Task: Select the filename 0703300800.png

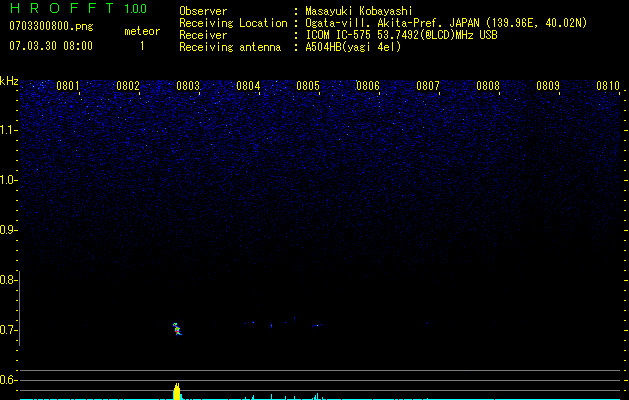Action: coord(51,26)
